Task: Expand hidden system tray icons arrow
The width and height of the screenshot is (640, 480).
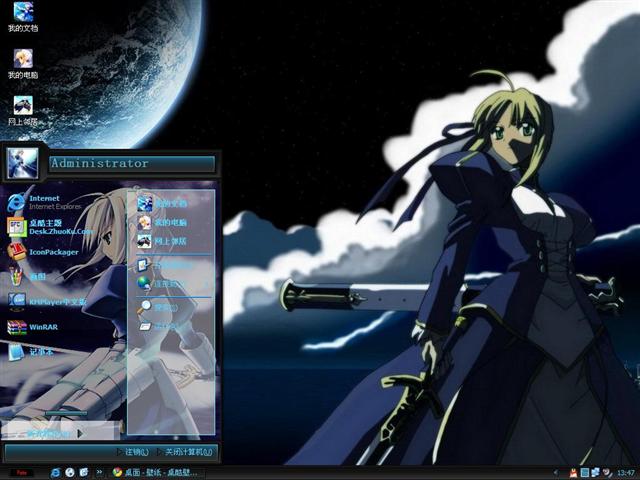Action: tap(556, 473)
